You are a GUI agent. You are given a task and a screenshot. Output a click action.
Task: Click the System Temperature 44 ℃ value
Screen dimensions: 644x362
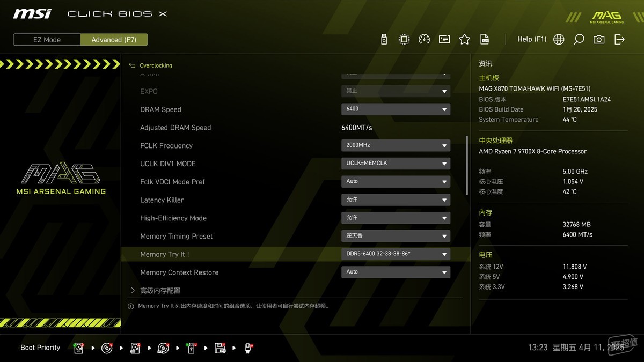coord(569,120)
